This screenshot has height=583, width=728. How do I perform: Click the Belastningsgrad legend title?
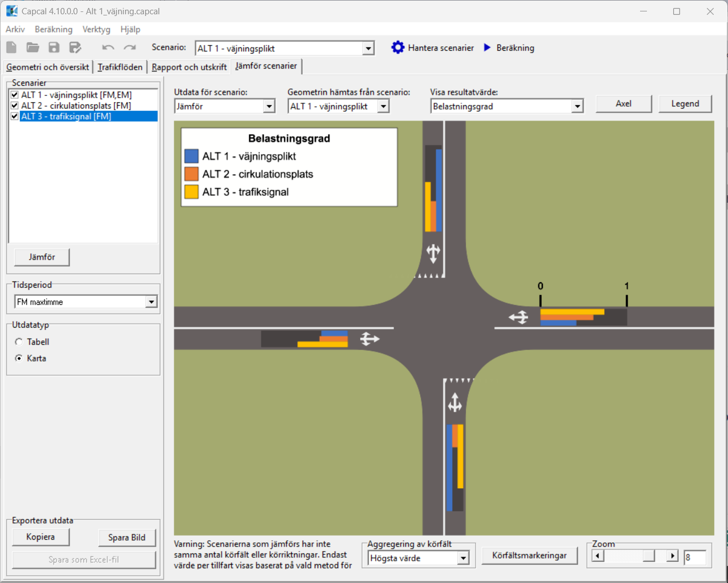pyautogui.click(x=289, y=138)
